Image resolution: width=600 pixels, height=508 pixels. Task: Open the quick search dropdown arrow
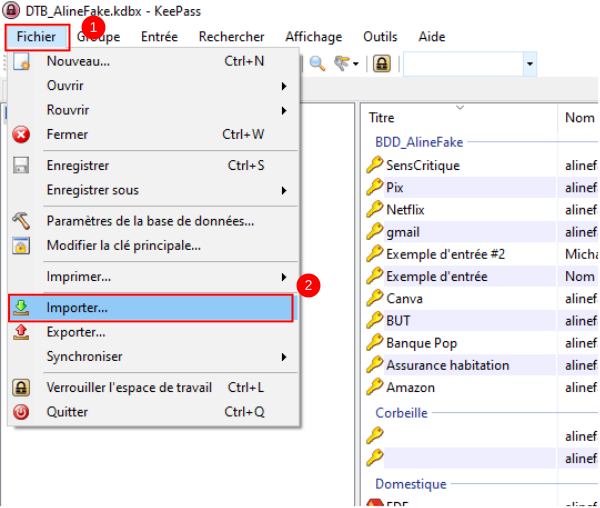tap(530, 64)
